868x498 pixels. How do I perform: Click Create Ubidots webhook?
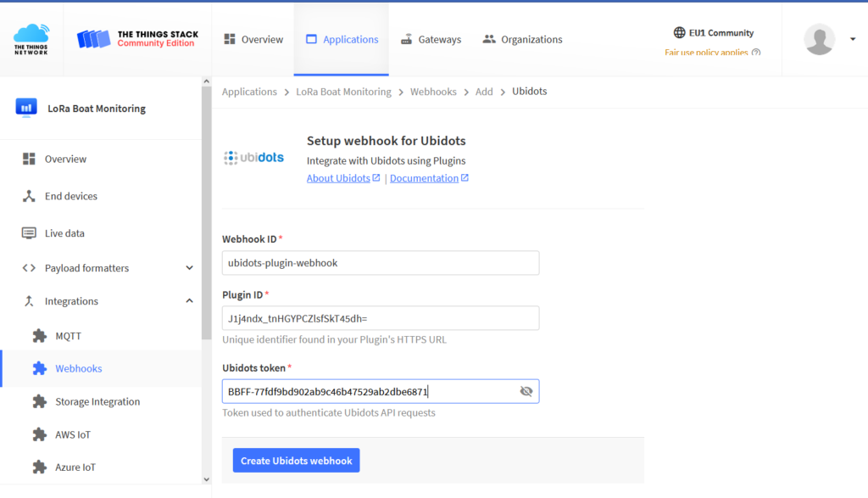click(296, 460)
